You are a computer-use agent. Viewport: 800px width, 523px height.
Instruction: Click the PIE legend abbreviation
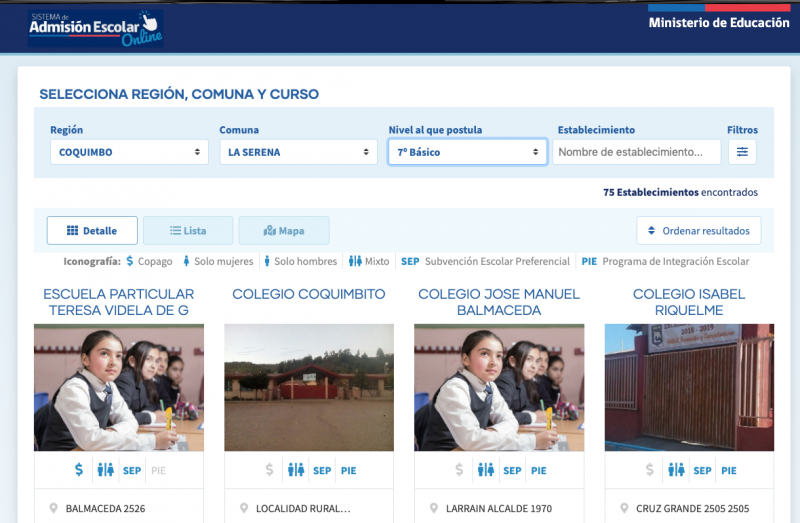589,261
